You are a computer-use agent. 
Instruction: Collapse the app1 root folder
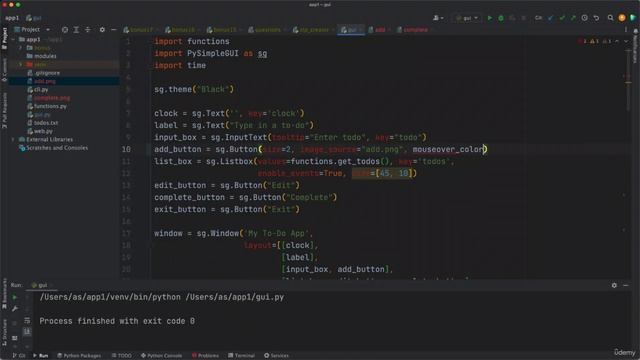(x=13, y=40)
